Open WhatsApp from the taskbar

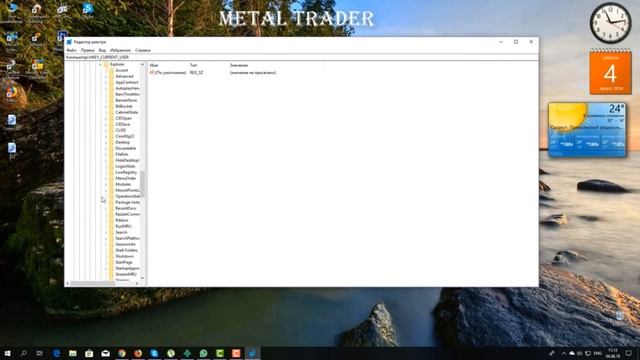pyautogui.click(x=203, y=353)
